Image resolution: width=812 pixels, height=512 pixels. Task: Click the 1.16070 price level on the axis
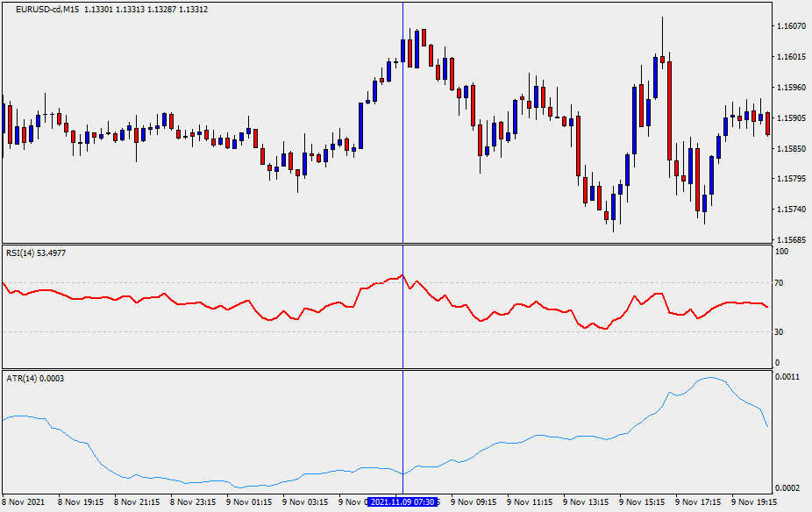(790, 26)
